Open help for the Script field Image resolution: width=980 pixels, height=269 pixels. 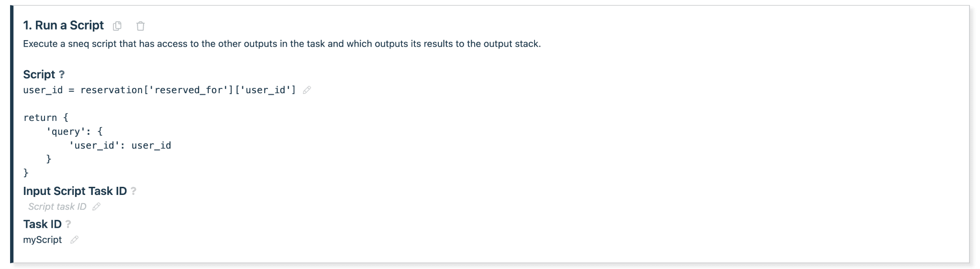point(61,75)
